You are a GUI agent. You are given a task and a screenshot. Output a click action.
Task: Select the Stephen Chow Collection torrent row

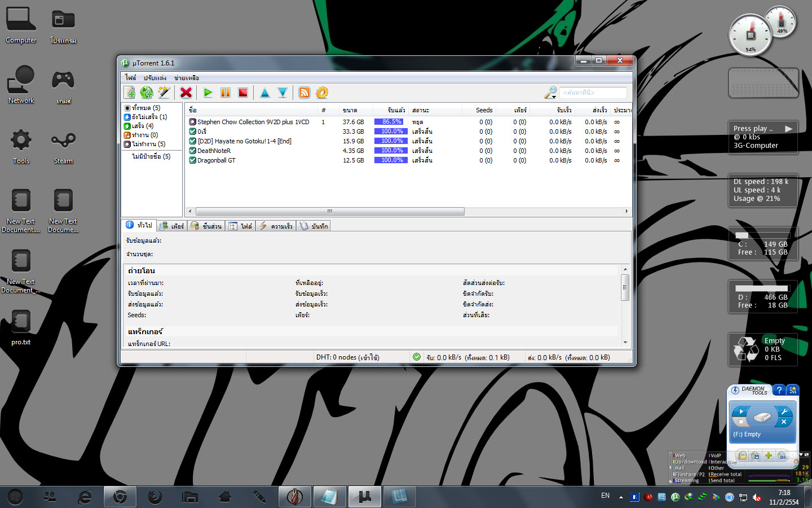click(409, 122)
